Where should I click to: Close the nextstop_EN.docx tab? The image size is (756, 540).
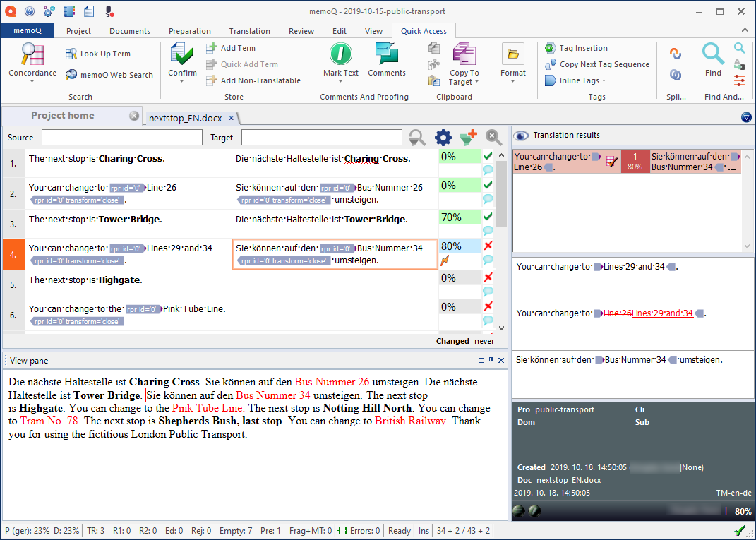point(231,118)
